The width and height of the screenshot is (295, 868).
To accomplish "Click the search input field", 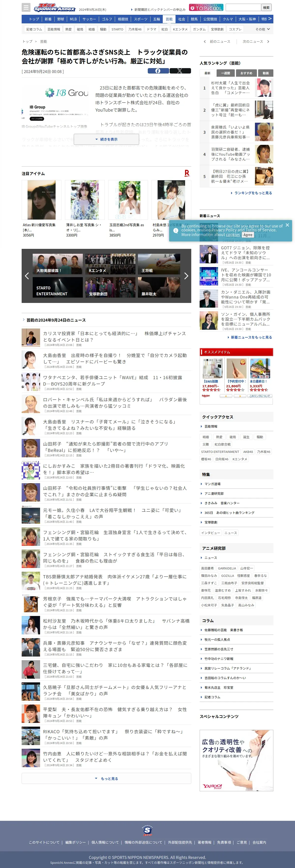I will 243,7.
